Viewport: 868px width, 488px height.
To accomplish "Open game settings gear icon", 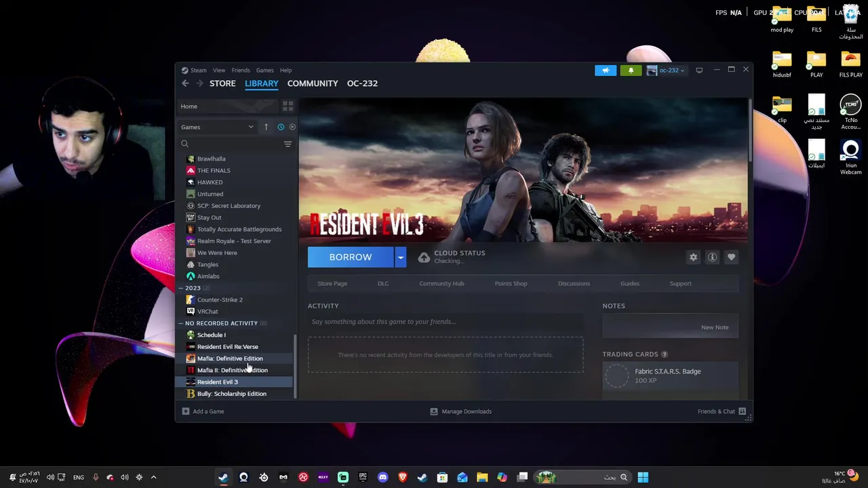I will coord(693,257).
